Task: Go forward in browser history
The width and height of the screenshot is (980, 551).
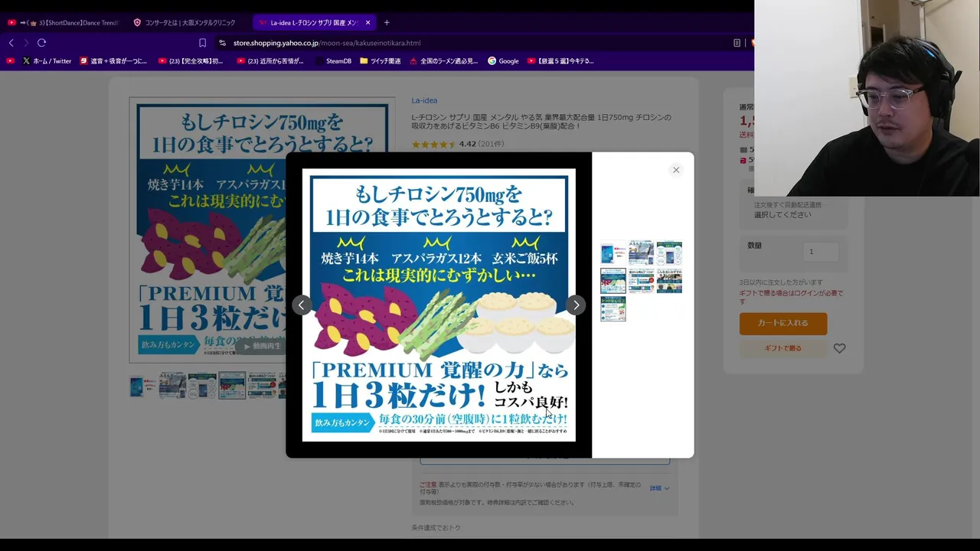Action: (26, 43)
